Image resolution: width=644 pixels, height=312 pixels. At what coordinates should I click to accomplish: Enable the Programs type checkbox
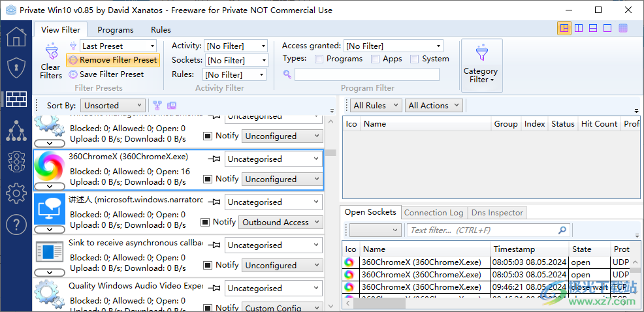[x=319, y=59]
